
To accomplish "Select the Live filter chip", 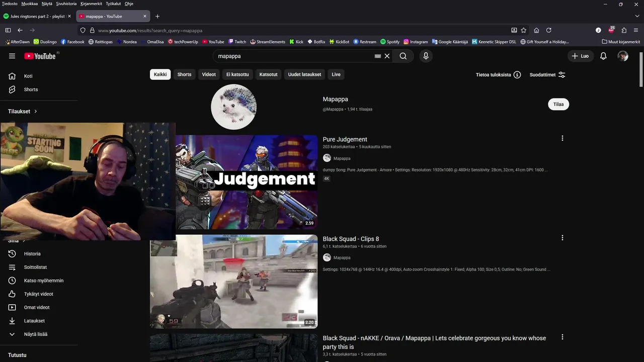I will (x=336, y=74).
